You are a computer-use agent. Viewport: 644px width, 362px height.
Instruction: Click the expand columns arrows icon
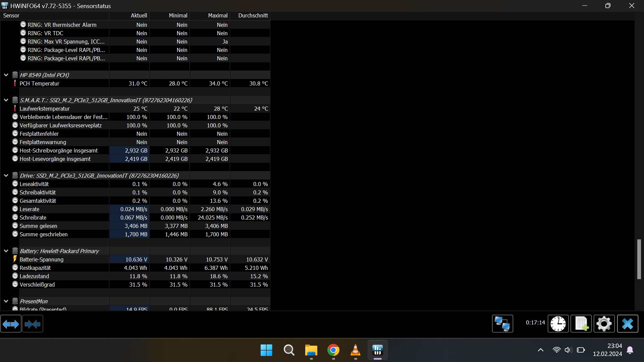[11, 324]
